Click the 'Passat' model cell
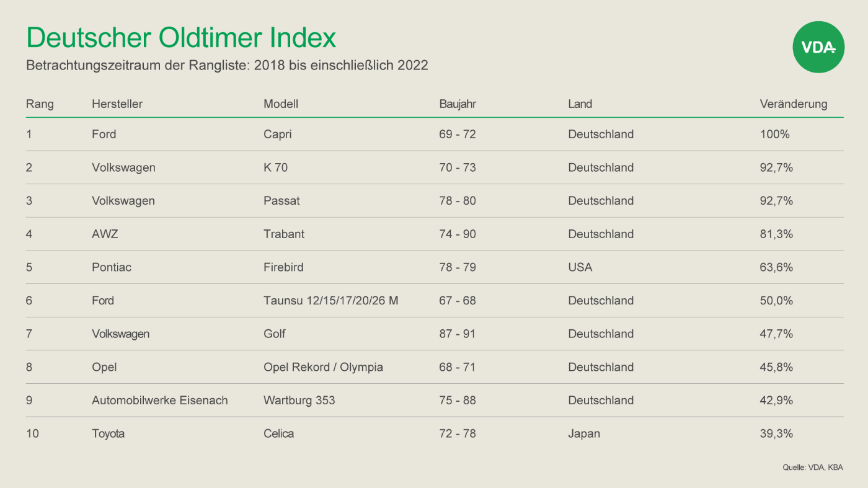 click(x=281, y=201)
